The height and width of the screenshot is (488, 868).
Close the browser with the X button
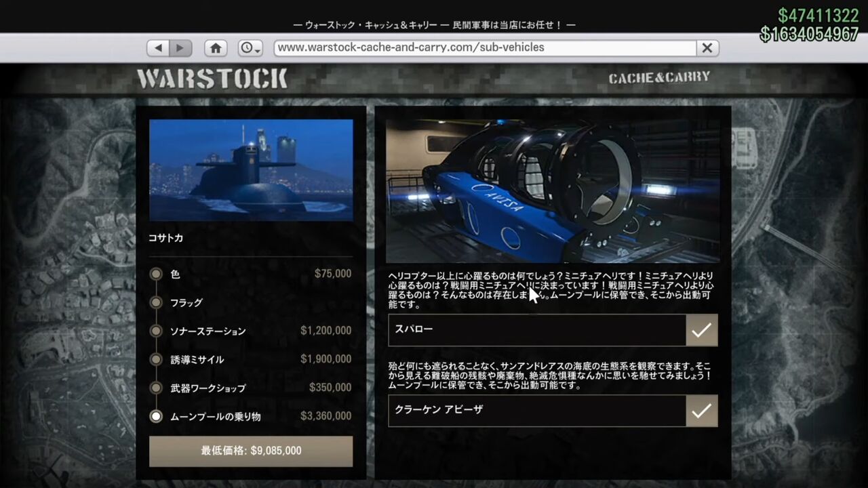click(707, 48)
